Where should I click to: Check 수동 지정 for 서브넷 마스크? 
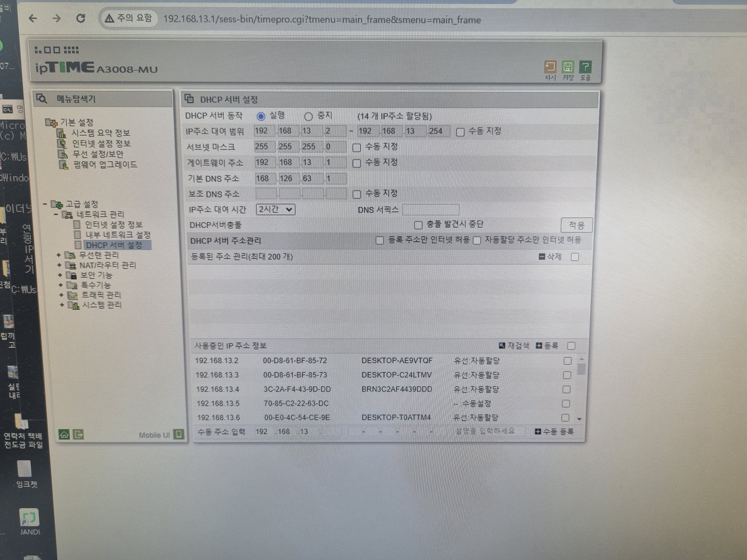pyautogui.click(x=356, y=148)
